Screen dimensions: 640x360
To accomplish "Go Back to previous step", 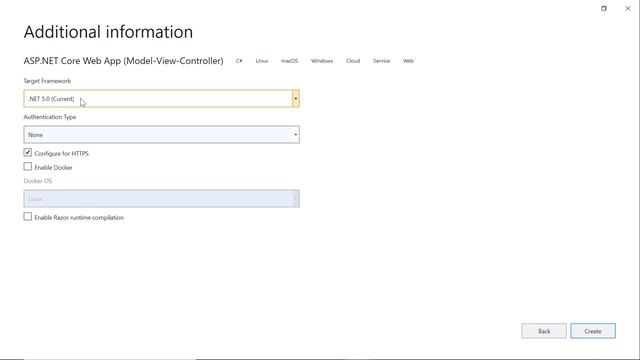I will tap(544, 331).
